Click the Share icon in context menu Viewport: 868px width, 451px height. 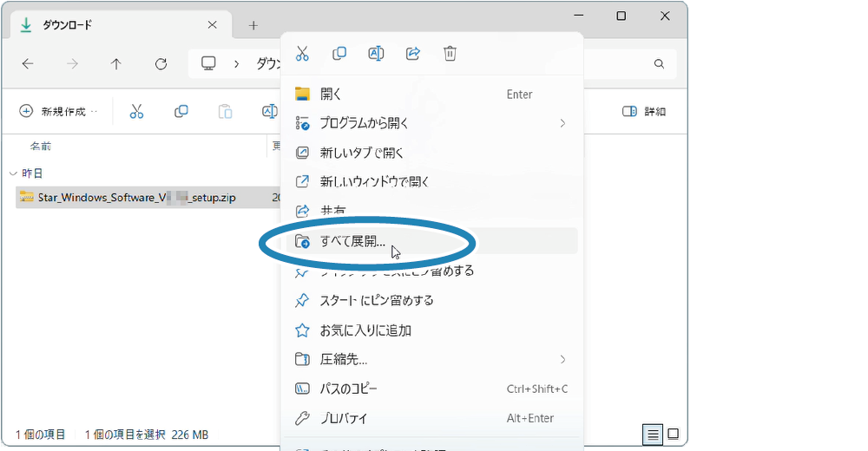pyautogui.click(x=413, y=54)
